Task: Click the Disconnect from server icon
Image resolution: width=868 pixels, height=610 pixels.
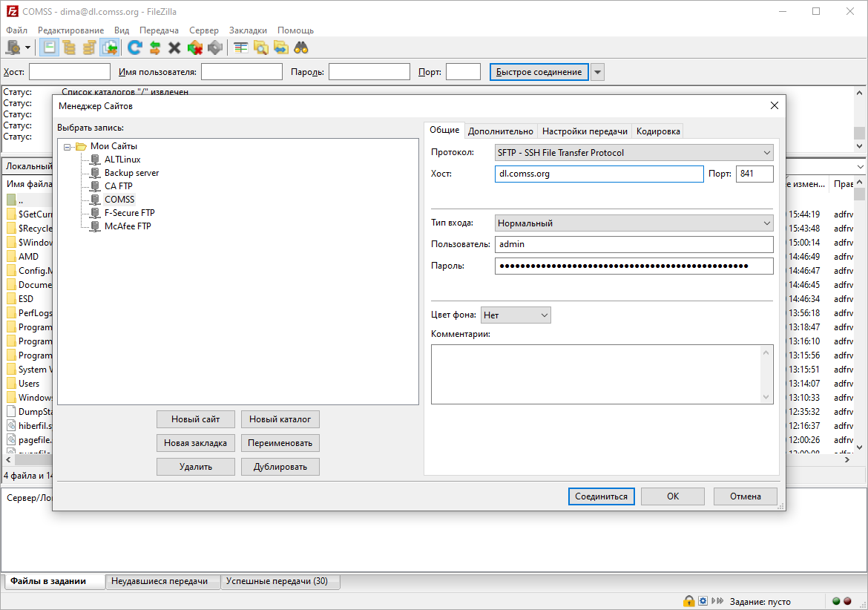Action: [195, 47]
